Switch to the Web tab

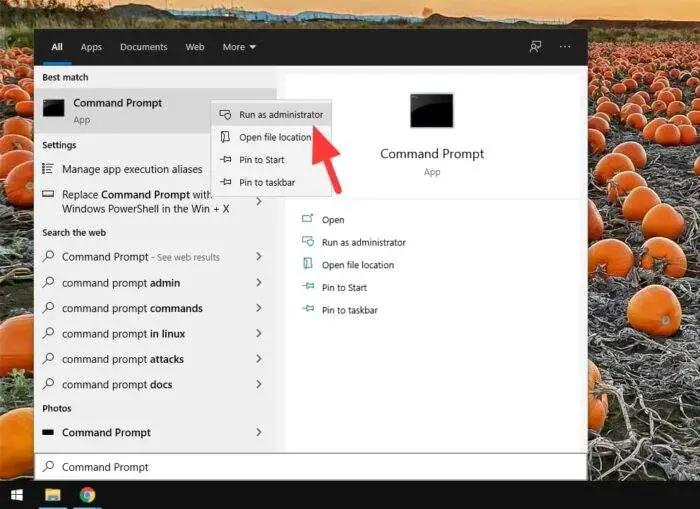195,47
